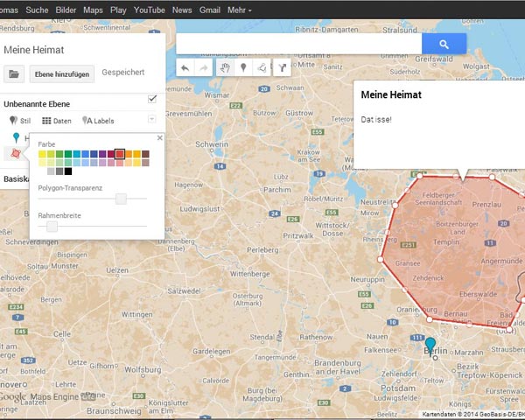This screenshot has width=525, height=420.
Task: Click the 'Dat isse!' description in info window
Action: [376, 120]
